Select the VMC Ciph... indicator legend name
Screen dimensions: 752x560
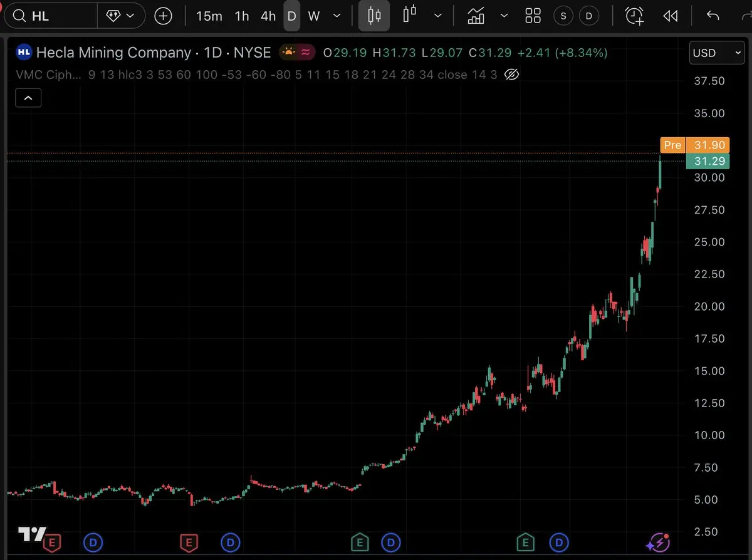pyautogui.click(x=49, y=75)
